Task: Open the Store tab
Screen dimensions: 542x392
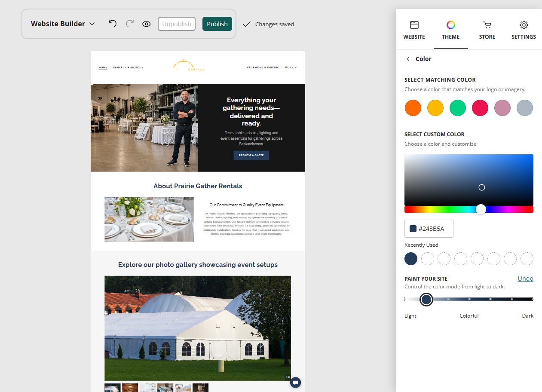Action: 487,30
